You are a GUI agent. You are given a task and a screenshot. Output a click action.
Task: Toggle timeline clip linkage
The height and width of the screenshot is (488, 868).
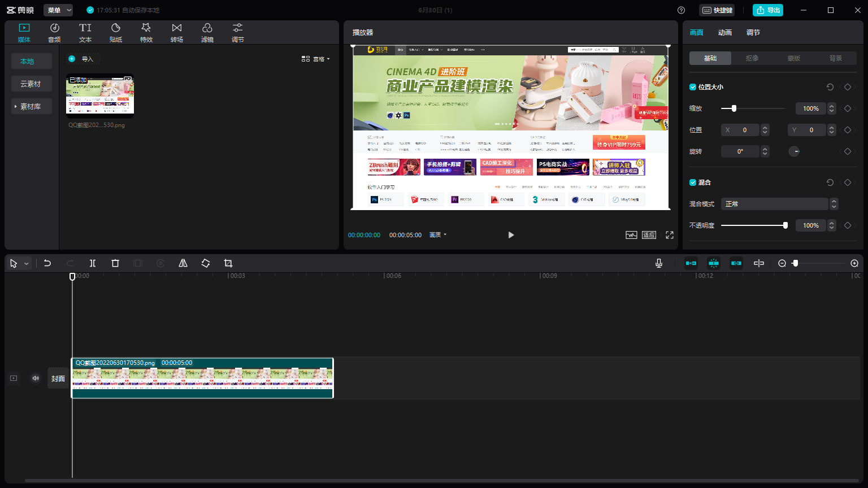736,263
